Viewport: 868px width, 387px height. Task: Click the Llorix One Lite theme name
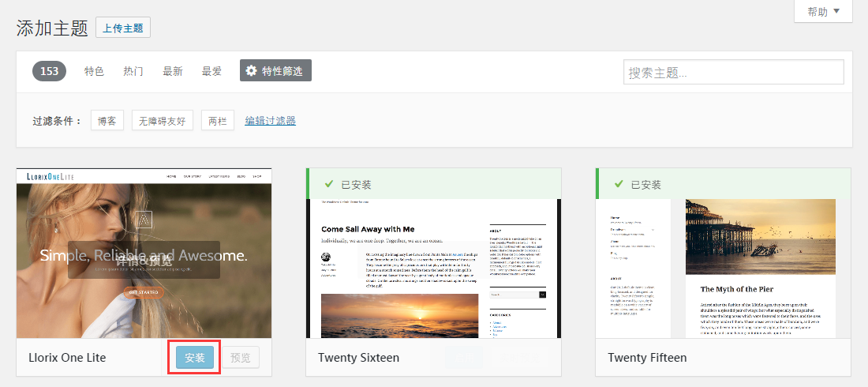click(x=67, y=358)
